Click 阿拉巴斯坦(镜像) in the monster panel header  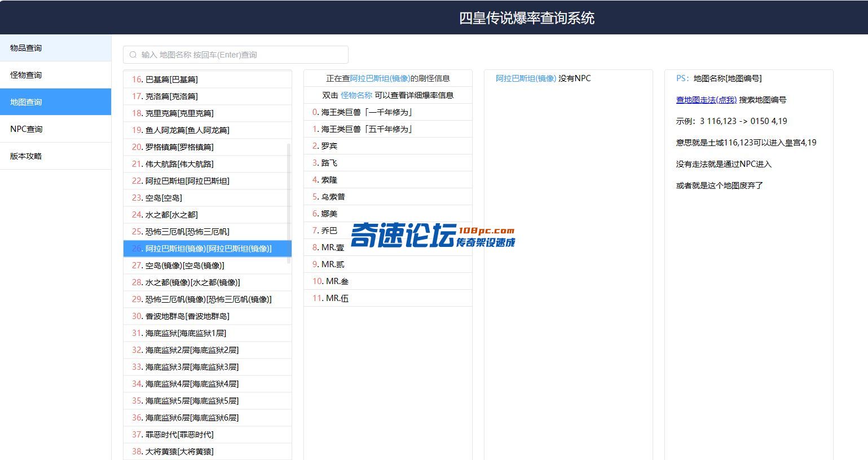[x=380, y=78]
